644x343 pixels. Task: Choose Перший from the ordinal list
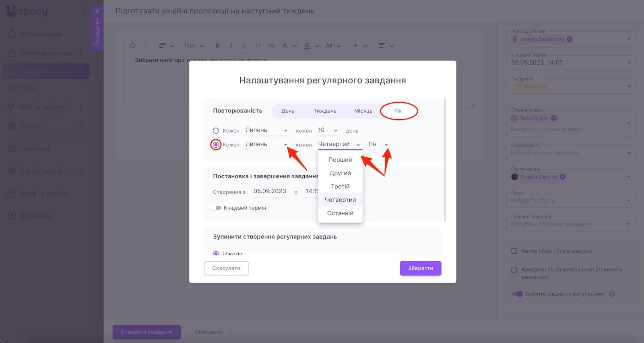340,160
